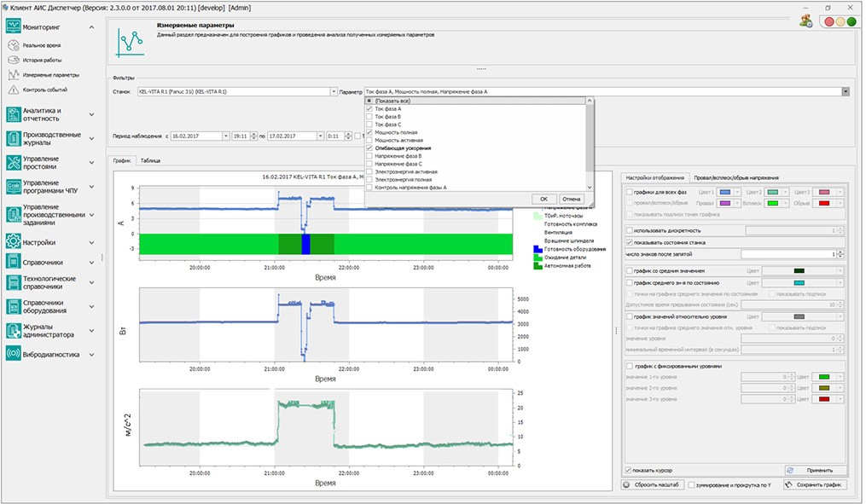Click the yellow status light indicator
The width and height of the screenshot is (866, 504).
(x=840, y=21)
